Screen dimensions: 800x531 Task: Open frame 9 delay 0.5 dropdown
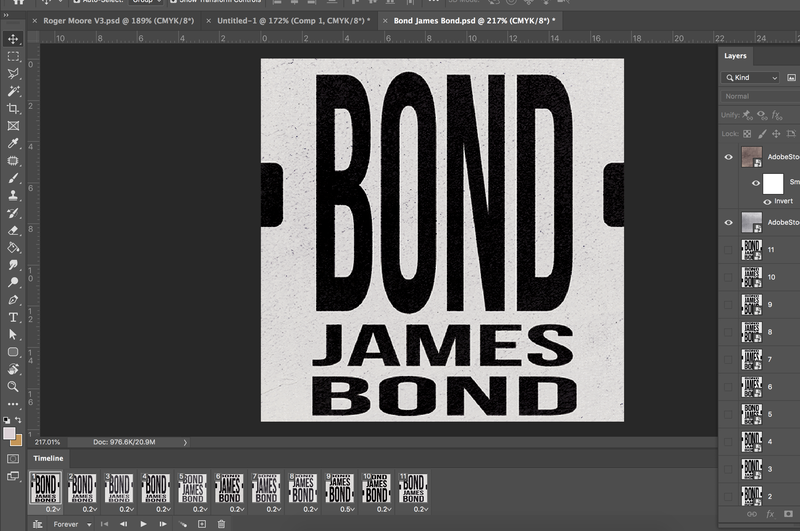point(347,509)
